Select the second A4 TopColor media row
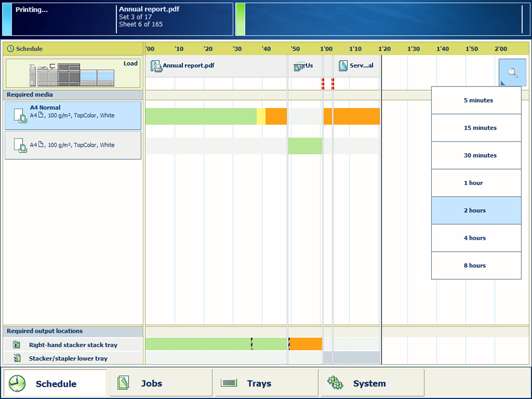The image size is (532, 399). [73, 145]
